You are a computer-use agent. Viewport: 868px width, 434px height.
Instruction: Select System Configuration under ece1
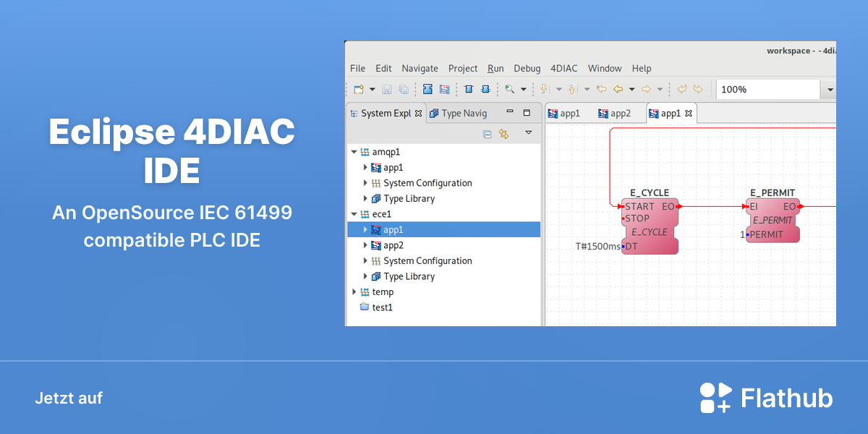coord(421,260)
